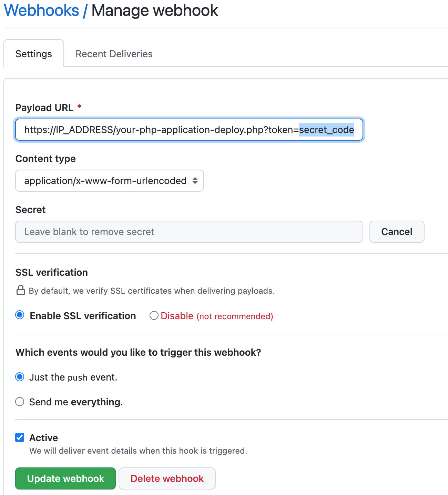Click the 'Active' label text

(x=44, y=438)
